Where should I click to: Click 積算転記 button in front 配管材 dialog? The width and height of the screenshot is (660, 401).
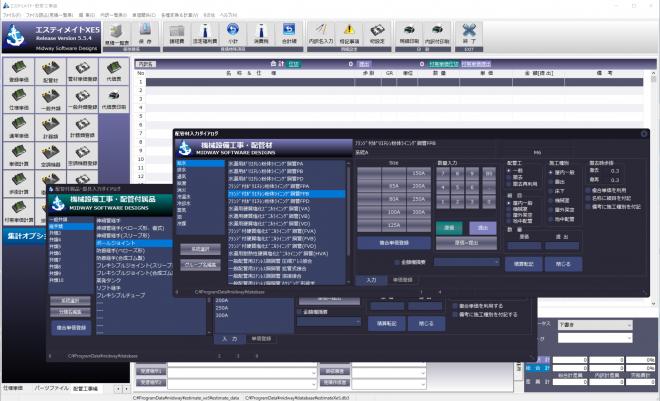pyautogui.click(x=524, y=264)
